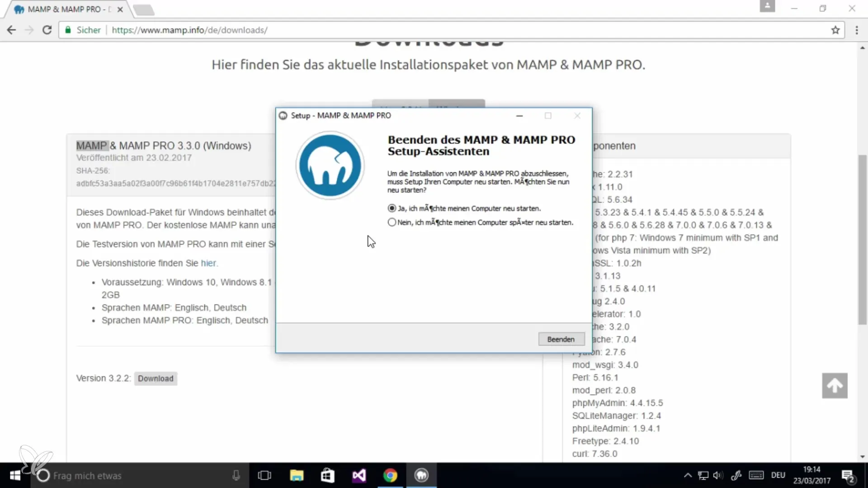Click the address bar URL field
This screenshot has height=488, width=868.
tap(452, 30)
